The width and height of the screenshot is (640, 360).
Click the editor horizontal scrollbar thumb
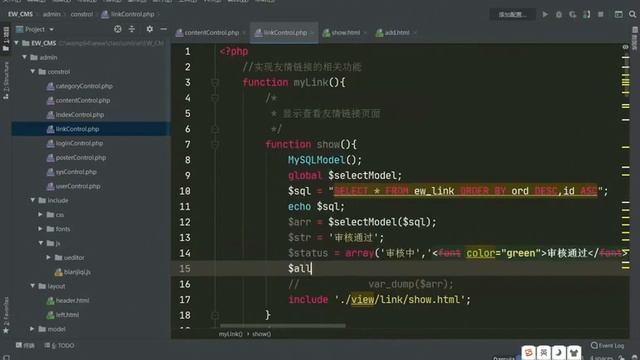282,326
